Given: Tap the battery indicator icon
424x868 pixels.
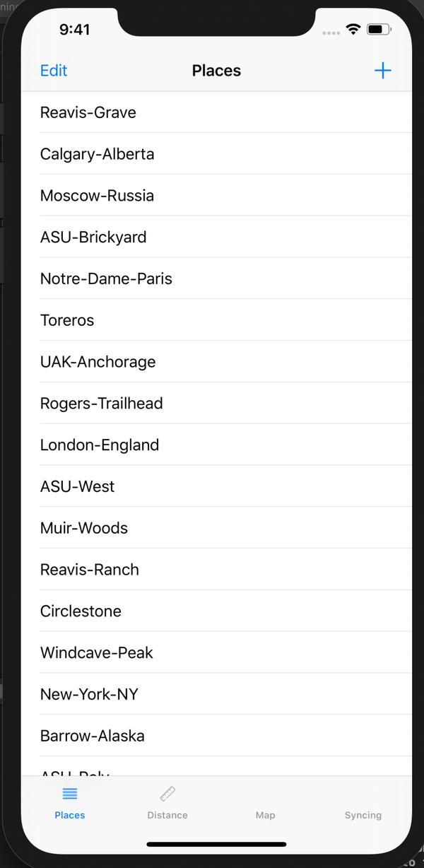Looking at the screenshot, I should tap(378, 29).
